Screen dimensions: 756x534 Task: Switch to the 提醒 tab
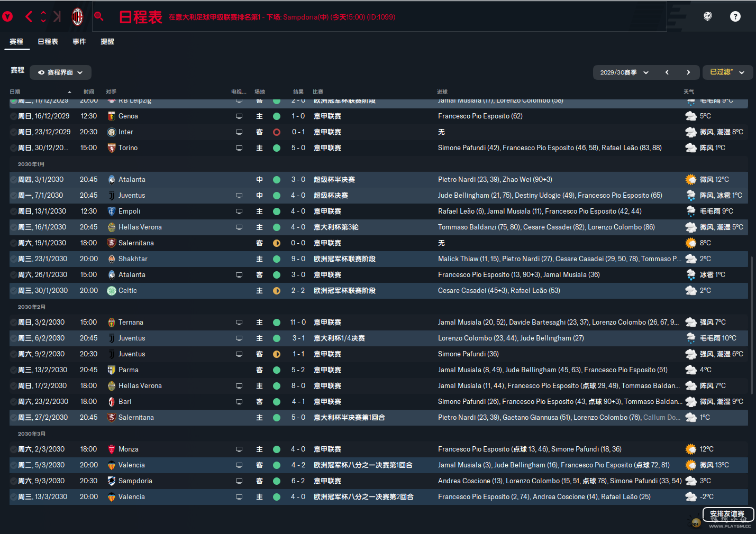click(107, 42)
